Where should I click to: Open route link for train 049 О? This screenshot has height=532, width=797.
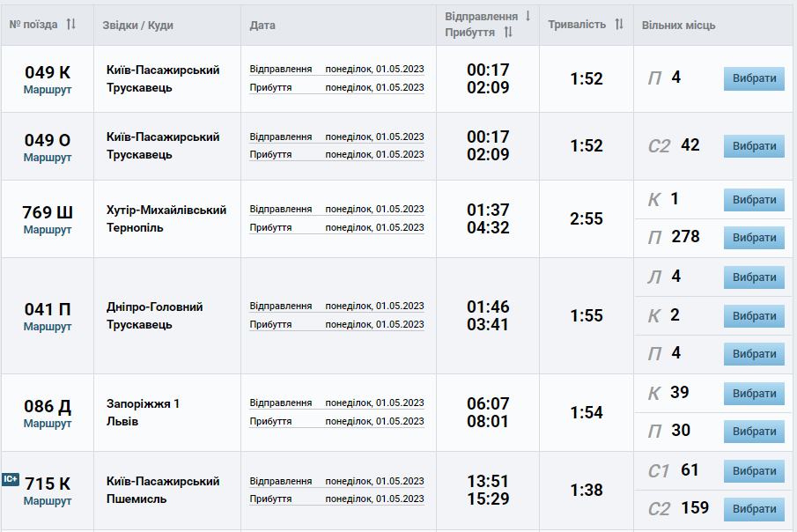[x=48, y=158]
